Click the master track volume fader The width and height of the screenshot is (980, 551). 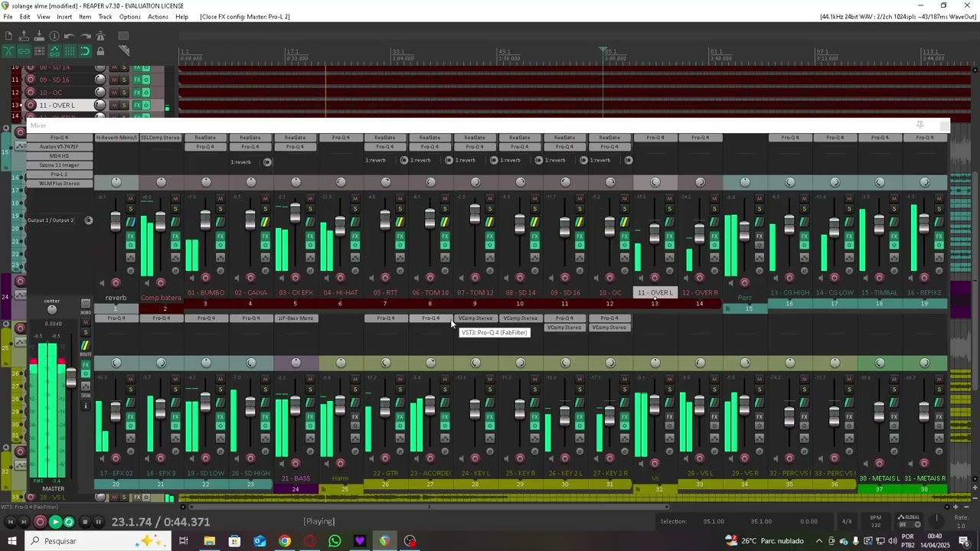(x=71, y=377)
